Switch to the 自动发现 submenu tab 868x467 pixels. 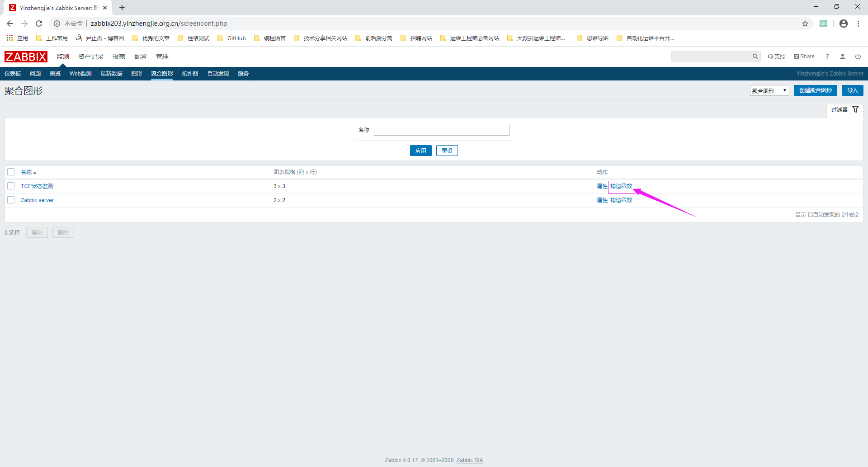pyautogui.click(x=218, y=74)
